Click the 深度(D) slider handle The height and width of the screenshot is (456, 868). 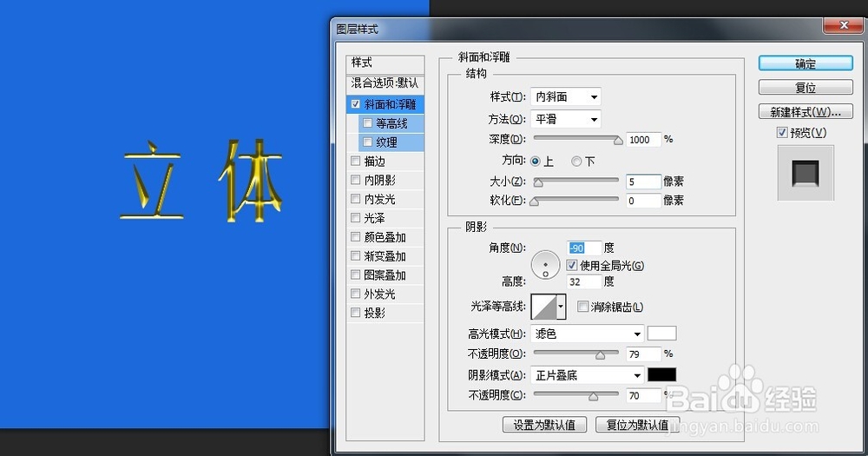(x=618, y=141)
